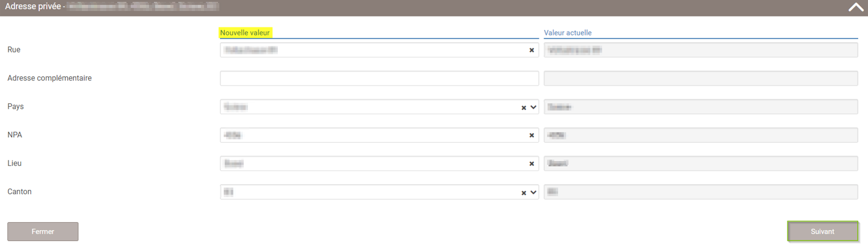This screenshot has width=868, height=246.
Task: Click the Valeur actuelle column header
Action: 567,33
